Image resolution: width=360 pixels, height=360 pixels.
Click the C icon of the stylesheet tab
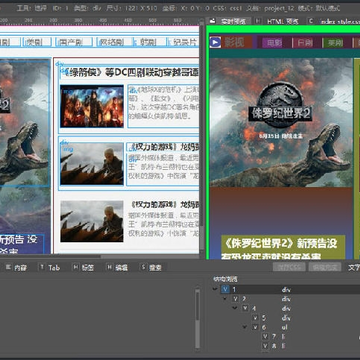[311, 21]
